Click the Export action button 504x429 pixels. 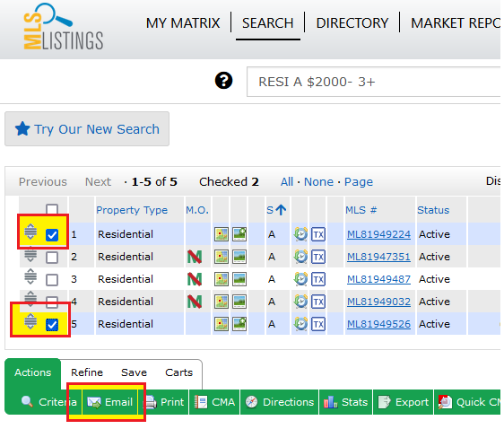403,402
